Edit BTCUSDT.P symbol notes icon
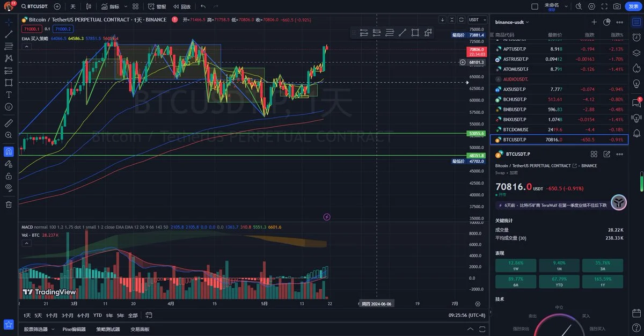Viewport: 644px width, 336px height. 607,154
